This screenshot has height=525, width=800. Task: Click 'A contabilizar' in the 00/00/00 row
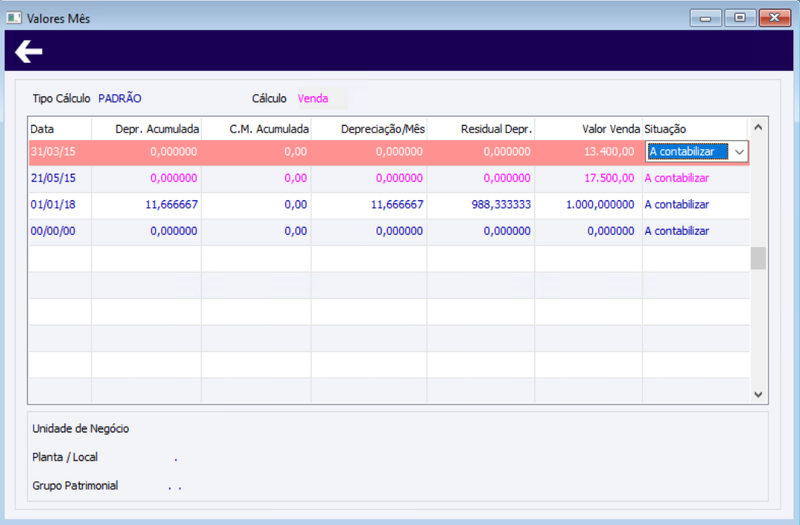(677, 231)
